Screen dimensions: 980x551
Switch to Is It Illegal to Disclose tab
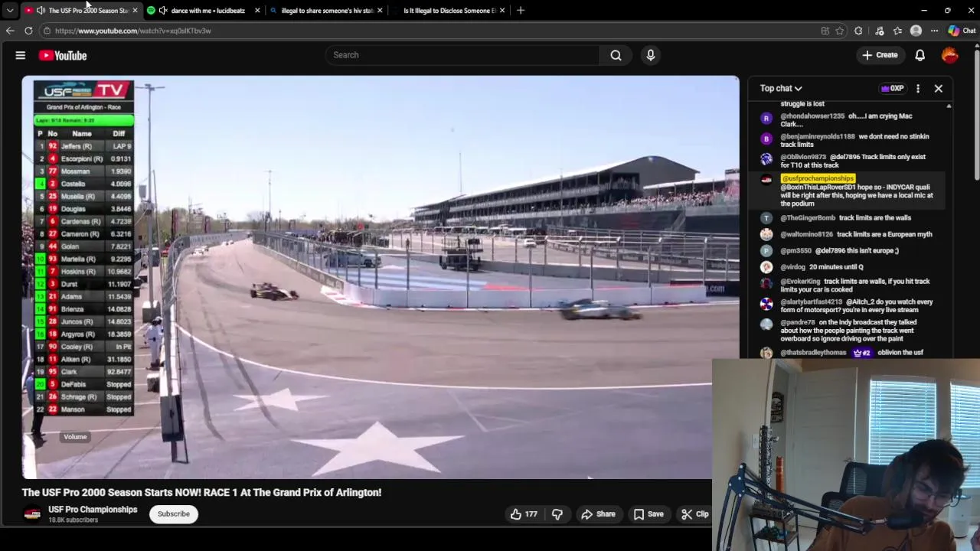tap(448, 11)
